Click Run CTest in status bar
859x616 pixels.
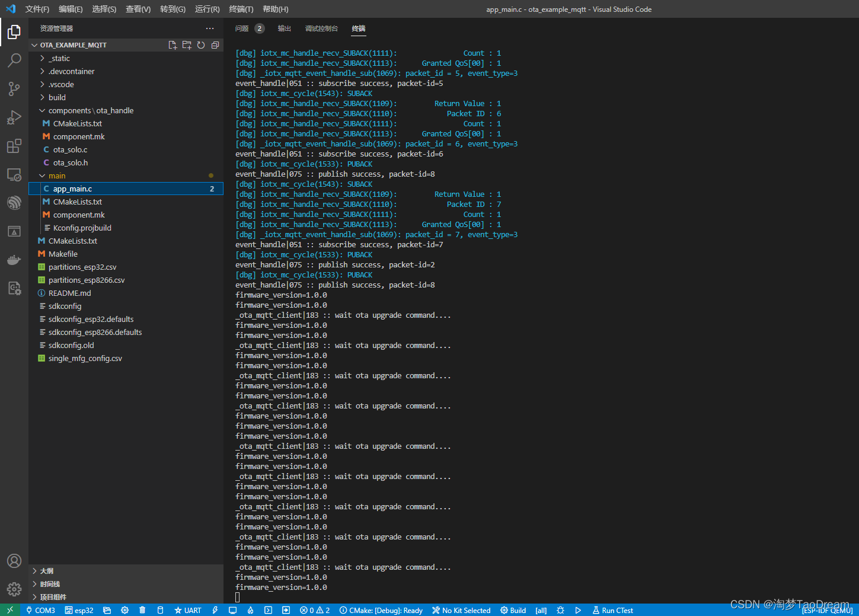coord(612,610)
